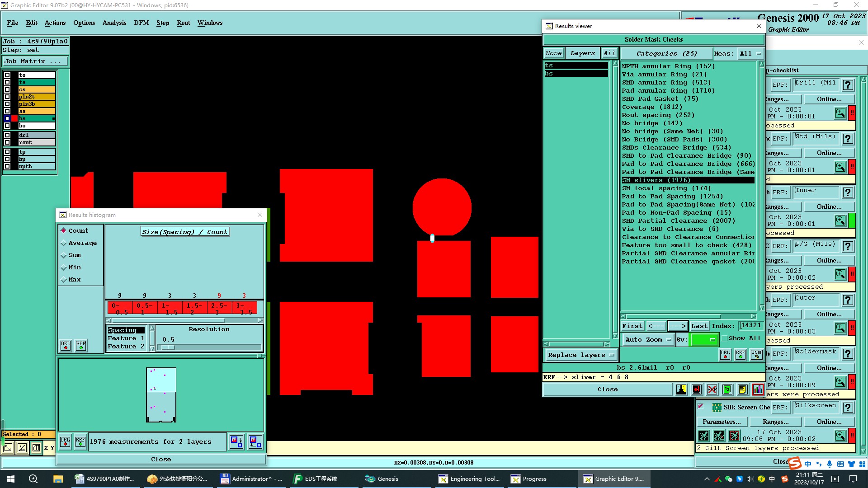Click DEL icon in Results histogram footer
This screenshot has width=868, height=488.
click(65, 442)
